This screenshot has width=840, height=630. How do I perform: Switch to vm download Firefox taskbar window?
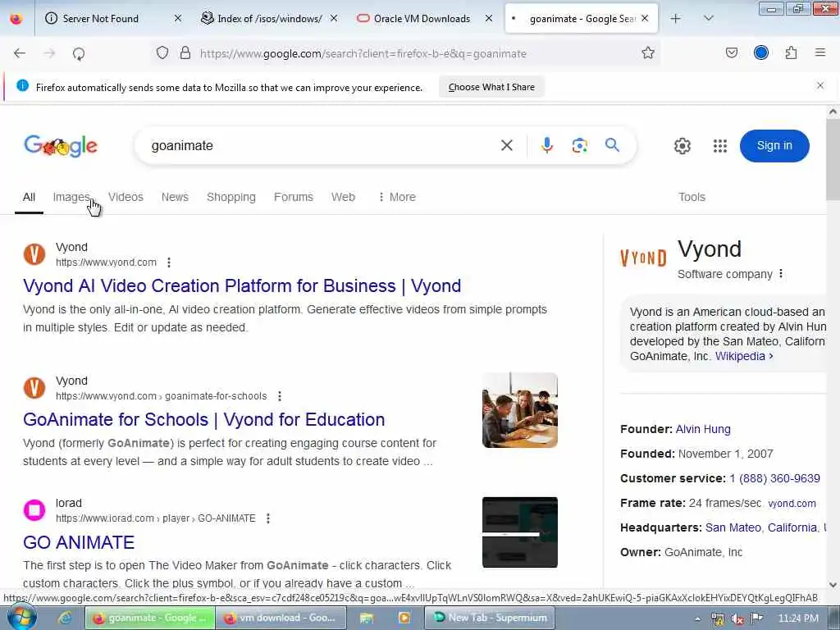click(x=281, y=618)
